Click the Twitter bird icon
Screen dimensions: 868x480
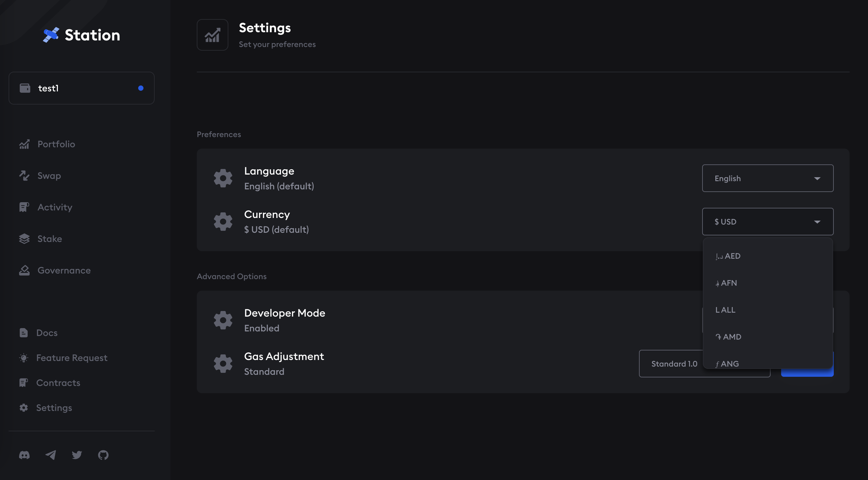click(77, 455)
